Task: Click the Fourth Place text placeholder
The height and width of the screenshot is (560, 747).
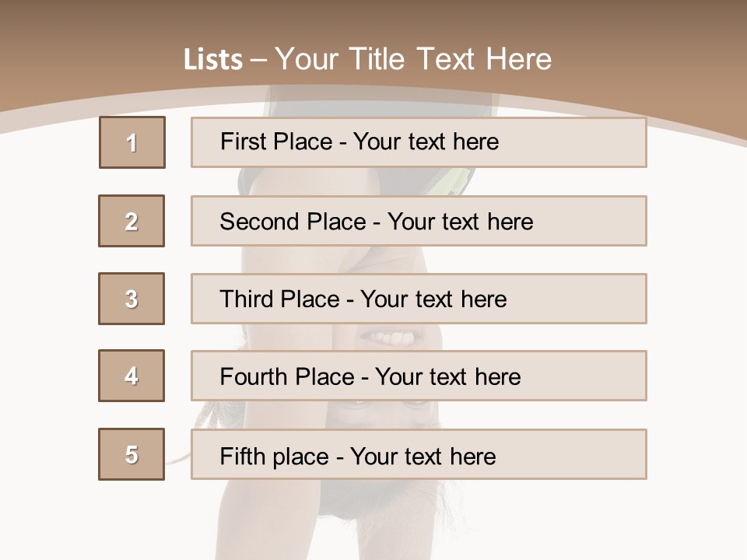Action: pos(419,376)
